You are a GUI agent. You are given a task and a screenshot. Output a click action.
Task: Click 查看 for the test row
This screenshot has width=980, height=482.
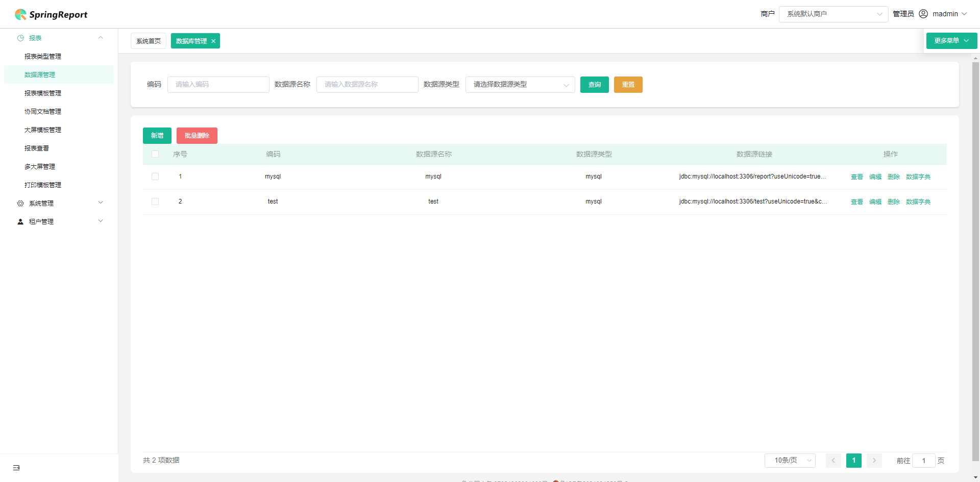point(857,202)
